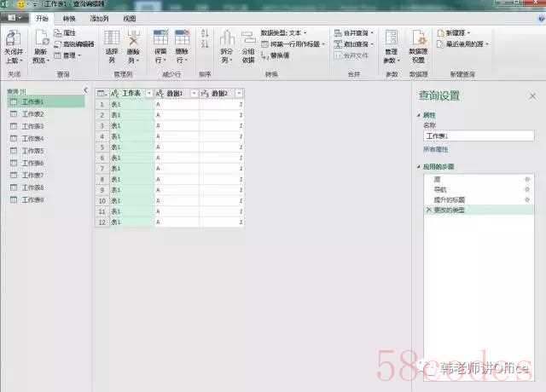This screenshot has height=392, width=546.
Task: Open the 数据1 column filter dropdown
Action: (193, 93)
